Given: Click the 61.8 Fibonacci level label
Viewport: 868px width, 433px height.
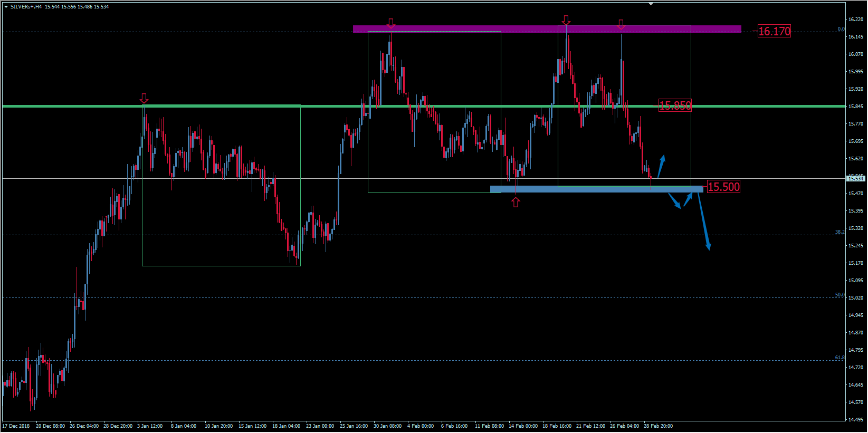Looking at the screenshot, I should tap(839, 358).
